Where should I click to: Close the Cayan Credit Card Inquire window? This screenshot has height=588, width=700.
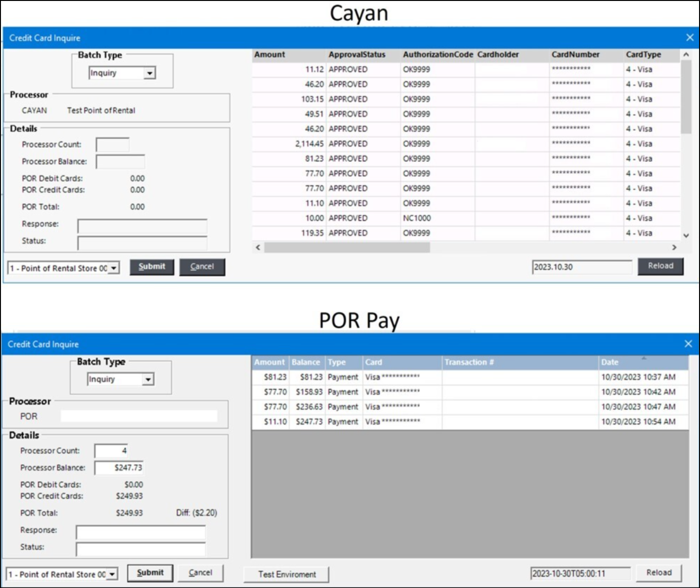(x=690, y=38)
